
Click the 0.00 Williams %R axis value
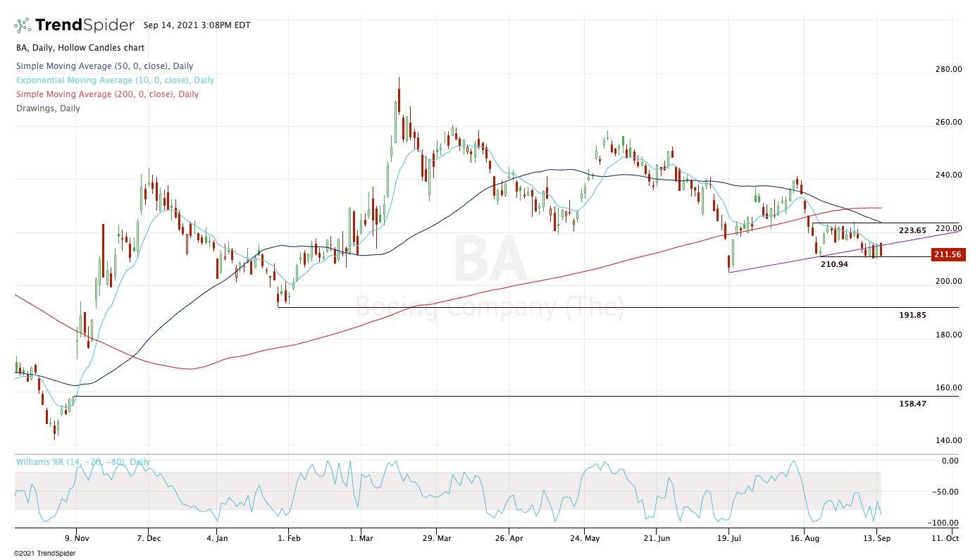pyautogui.click(x=950, y=461)
